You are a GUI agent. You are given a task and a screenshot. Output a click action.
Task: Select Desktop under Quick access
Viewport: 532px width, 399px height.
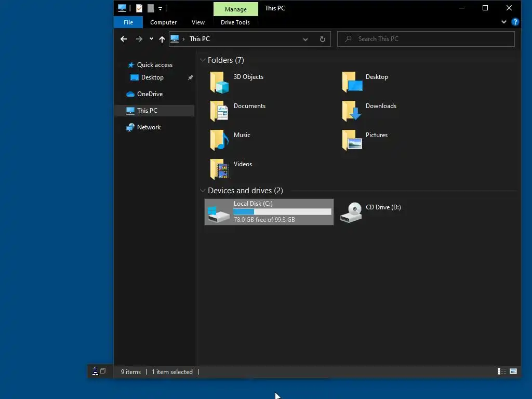point(152,77)
